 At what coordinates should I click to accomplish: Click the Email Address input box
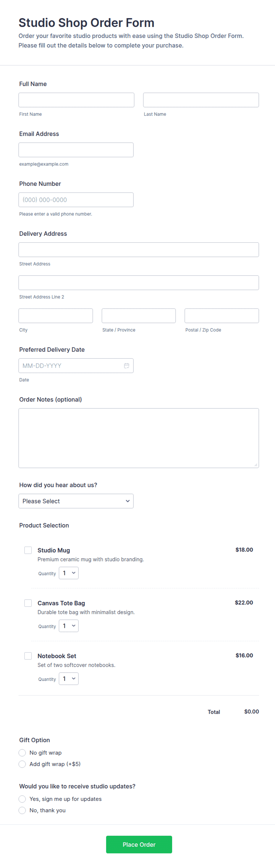(76, 150)
